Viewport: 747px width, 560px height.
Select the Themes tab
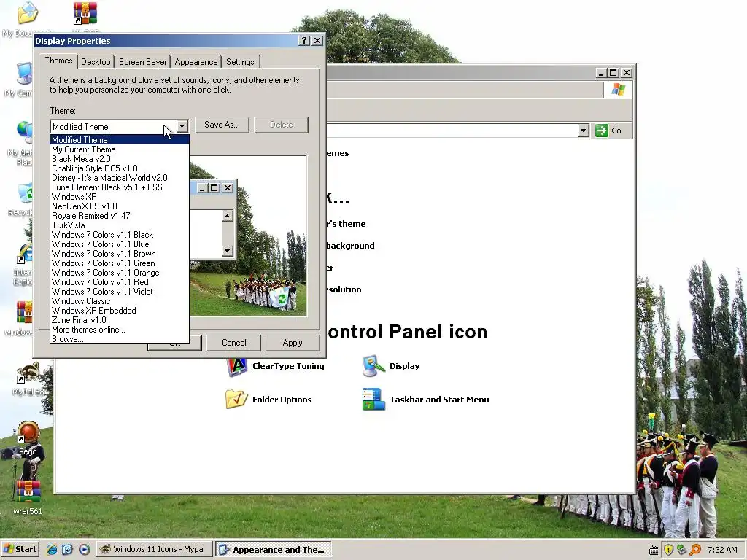click(58, 61)
